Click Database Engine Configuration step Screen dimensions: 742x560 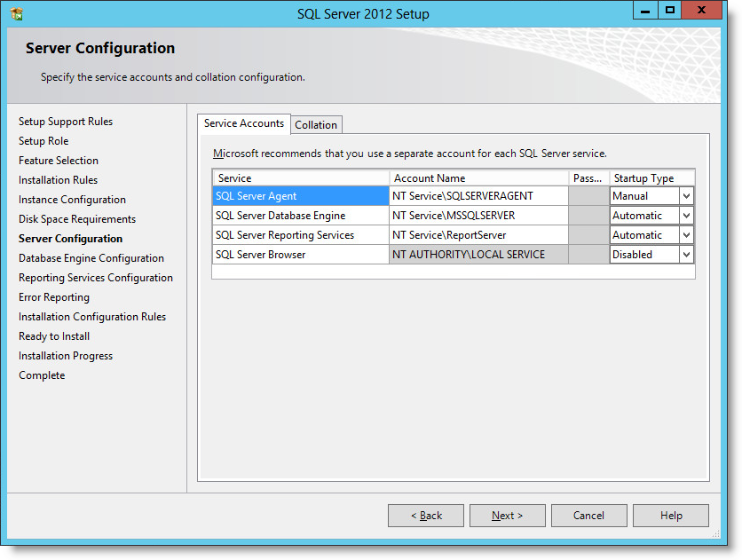91,258
